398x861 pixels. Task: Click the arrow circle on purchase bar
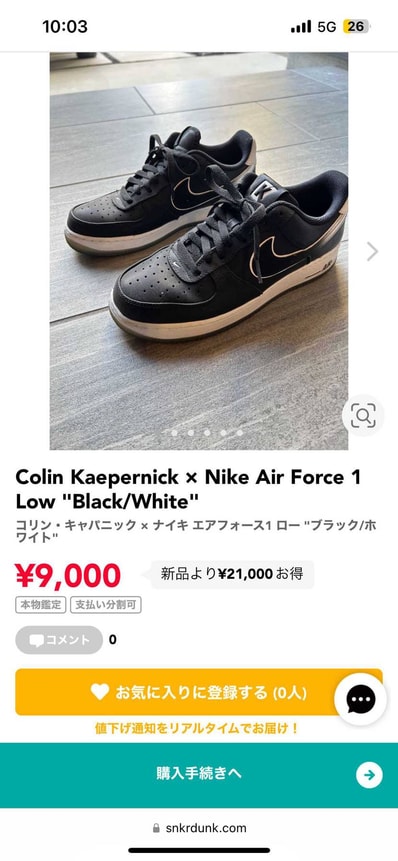tap(369, 775)
